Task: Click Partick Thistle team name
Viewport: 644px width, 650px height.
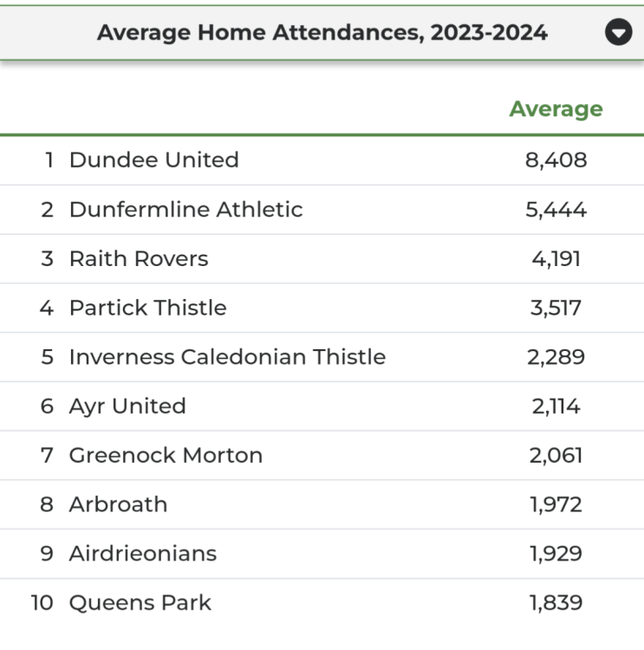Action: (147, 308)
